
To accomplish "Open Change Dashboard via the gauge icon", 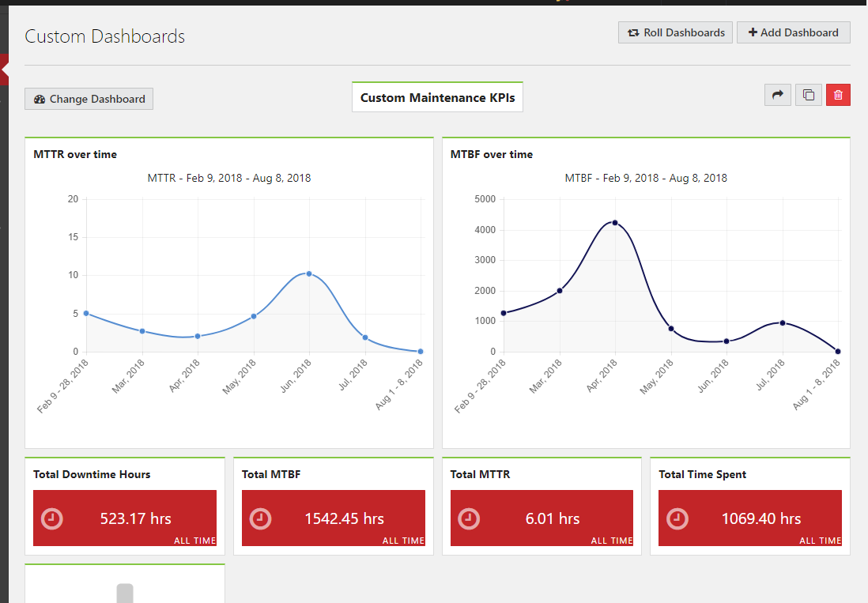I will tap(39, 99).
